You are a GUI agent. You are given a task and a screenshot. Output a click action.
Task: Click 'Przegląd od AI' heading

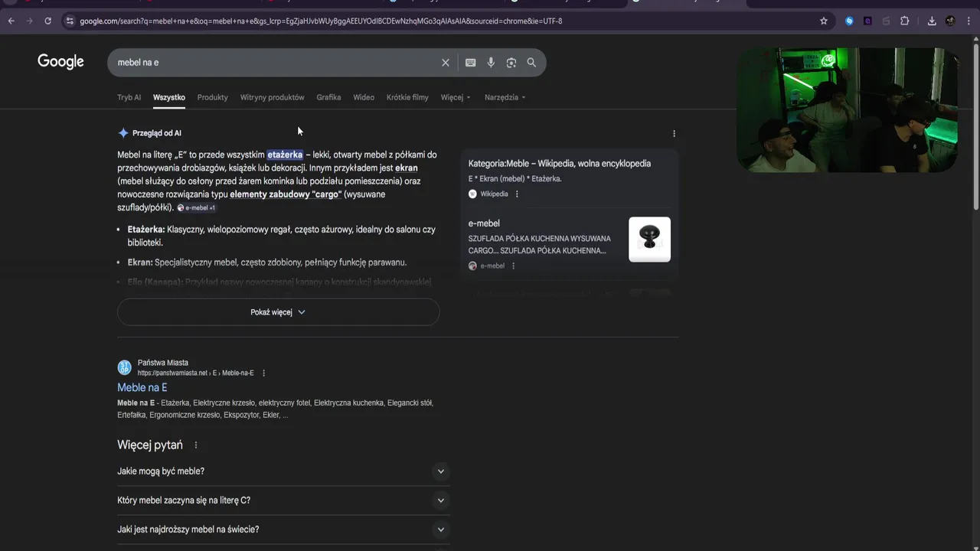point(157,133)
